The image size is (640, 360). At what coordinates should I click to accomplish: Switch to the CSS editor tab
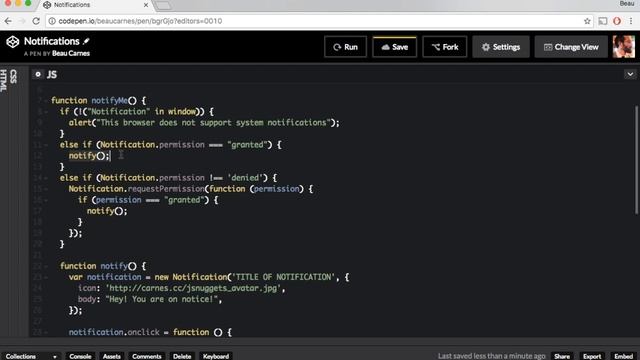click(x=13, y=76)
